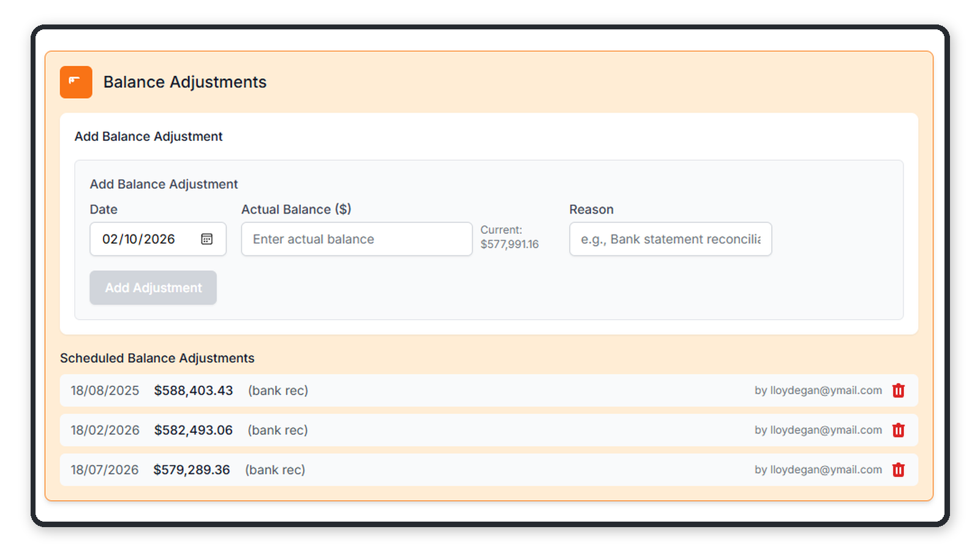Open the calendar picker in Date field
980x551 pixels.
(207, 239)
